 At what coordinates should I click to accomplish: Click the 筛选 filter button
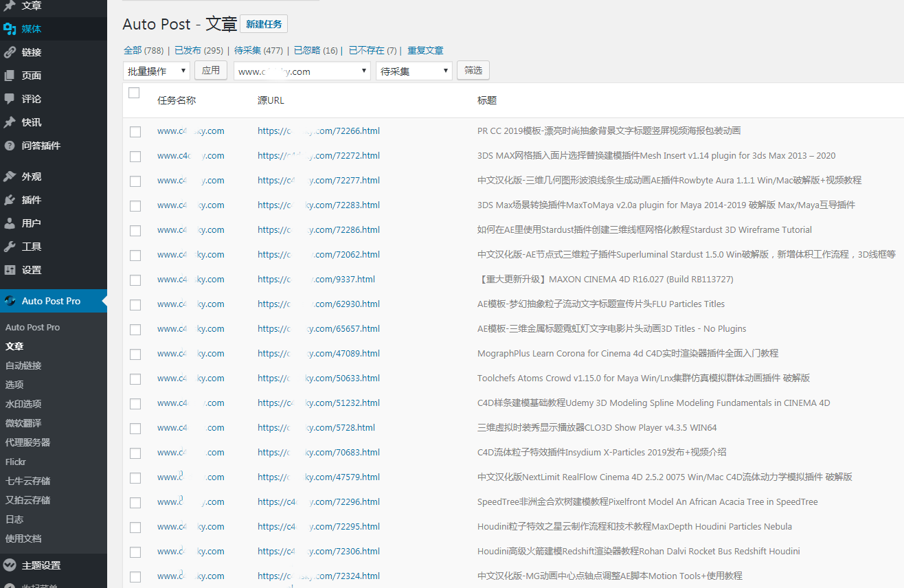click(473, 70)
